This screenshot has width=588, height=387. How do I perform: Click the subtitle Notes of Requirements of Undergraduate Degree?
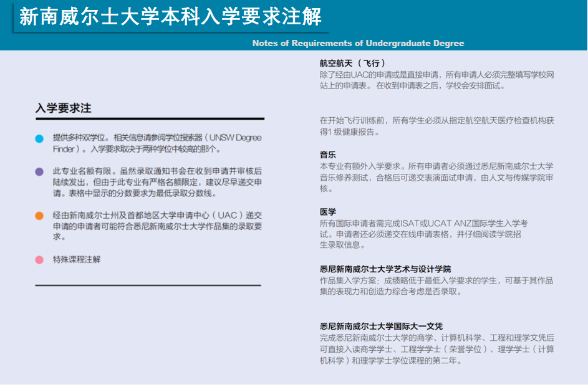point(358,43)
